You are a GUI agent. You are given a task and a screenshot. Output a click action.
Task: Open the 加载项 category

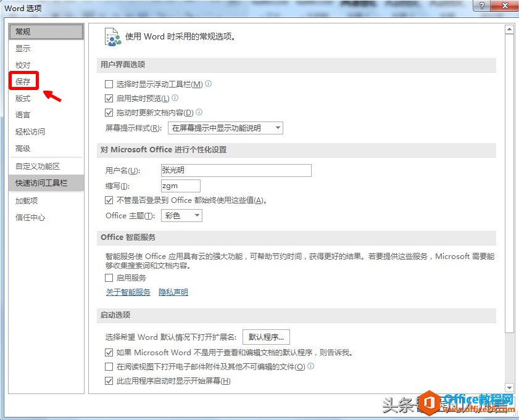click(x=46, y=200)
